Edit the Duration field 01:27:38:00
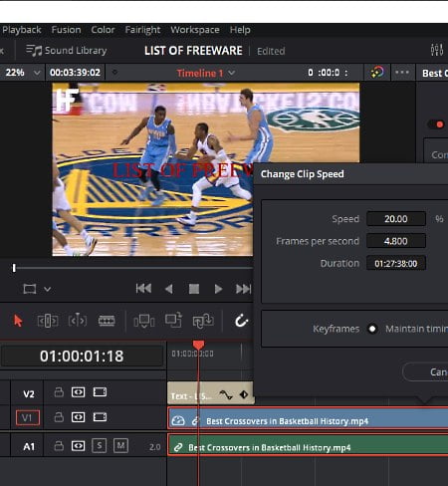 tap(396, 264)
